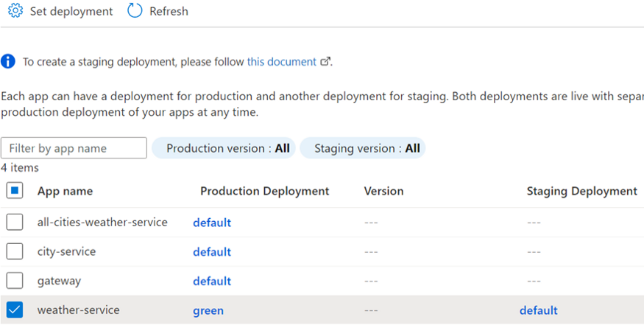Screen dimensions: 644x325
Task: Select the city-service row checkbox
Action: (x=15, y=251)
